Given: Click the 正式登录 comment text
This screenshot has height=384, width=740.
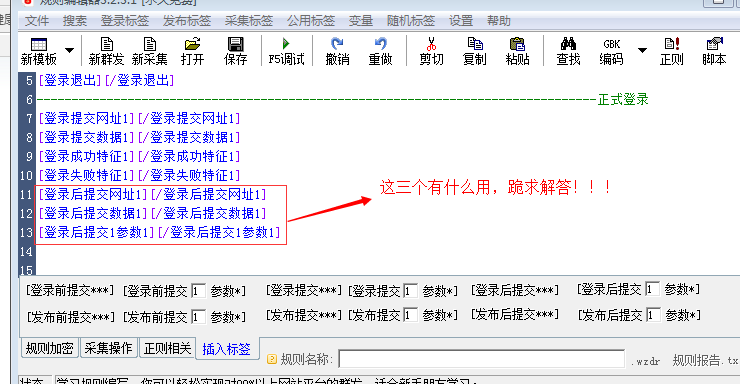Looking at the screenshot, I should click(x=623, y=100).
